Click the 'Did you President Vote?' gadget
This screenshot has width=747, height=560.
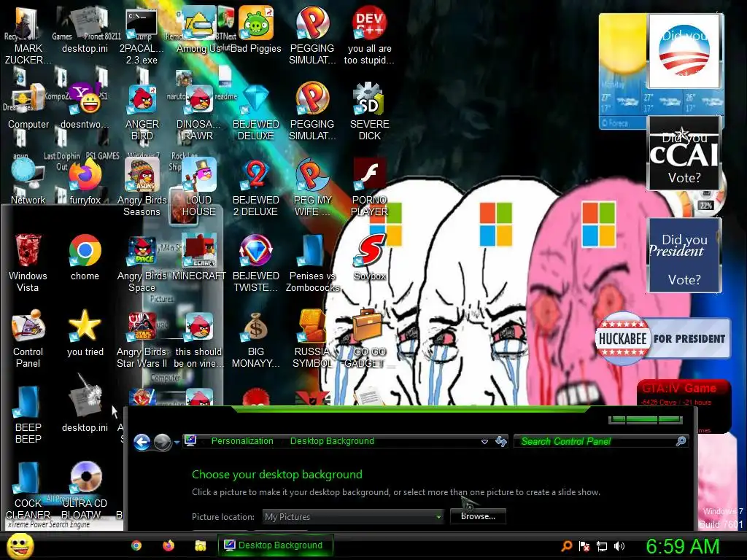(x=684, y=255)
